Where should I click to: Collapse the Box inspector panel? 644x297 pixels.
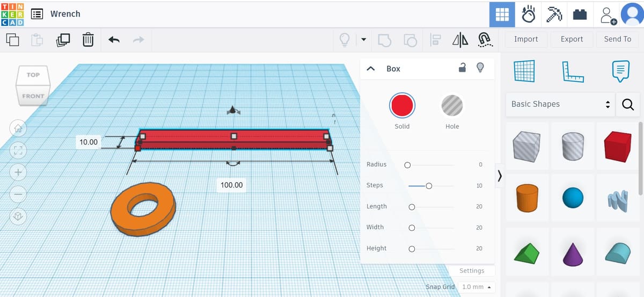370,69
